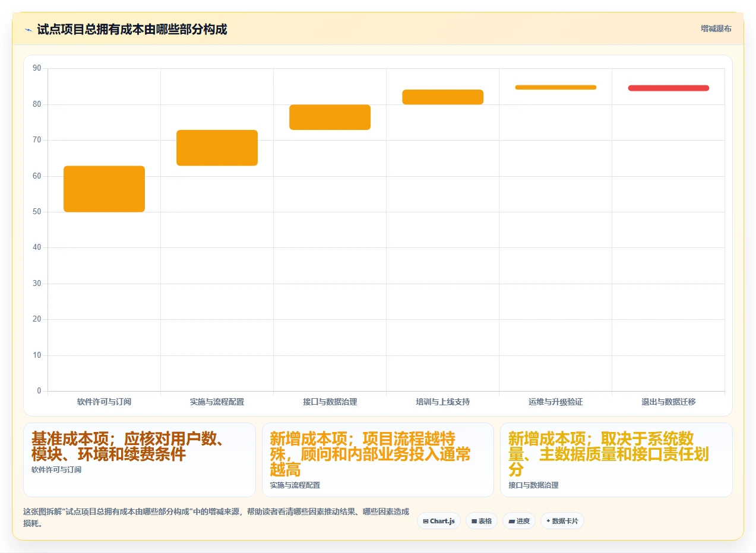Screen dimensions: 756x553
Task: Click the thin orange 运维与升级验证 bar
Action: tap(556, 87)
